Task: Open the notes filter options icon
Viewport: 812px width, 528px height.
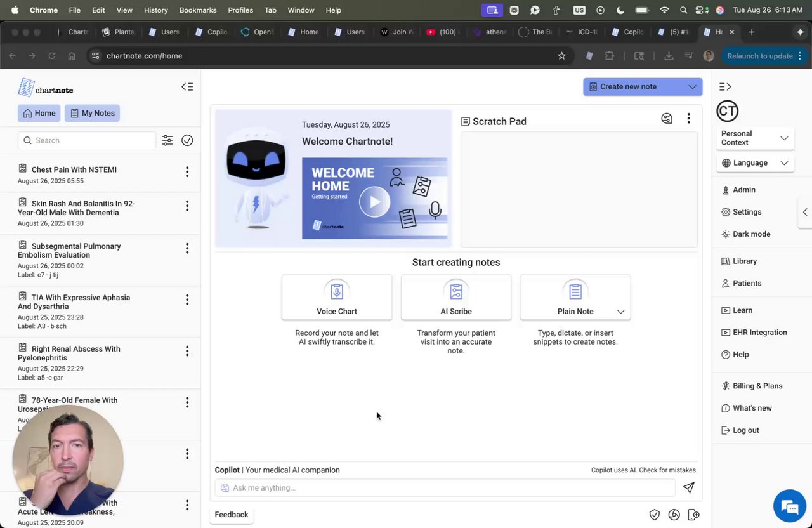Action: (167, 140)
